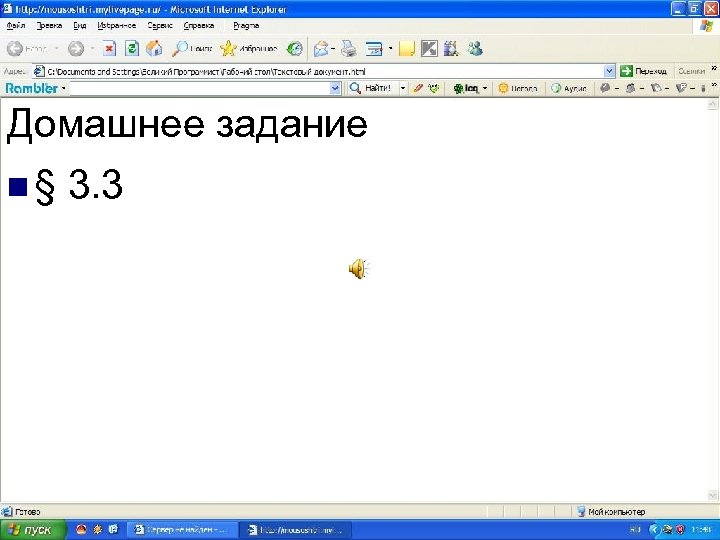This screenshot has height=540, width=720.
Task: Open the Погода weather button
Action: point(518,88)
